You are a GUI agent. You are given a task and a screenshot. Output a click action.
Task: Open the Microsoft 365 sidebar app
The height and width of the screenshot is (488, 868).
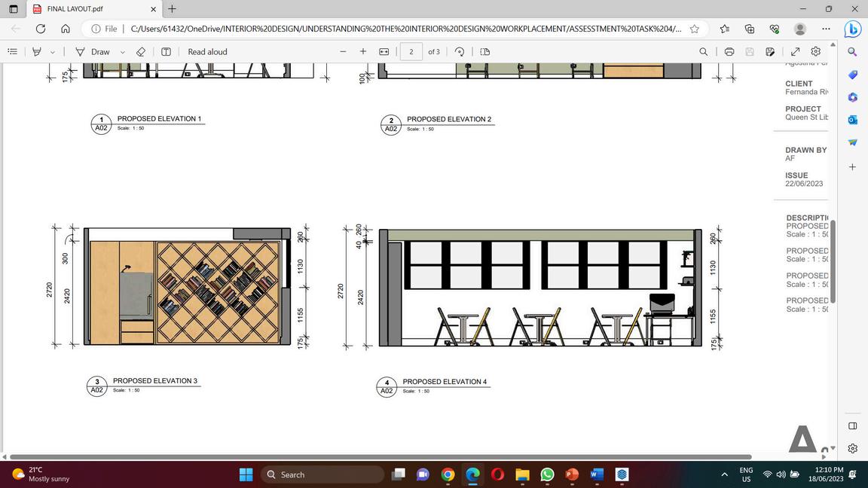[852, 97]
